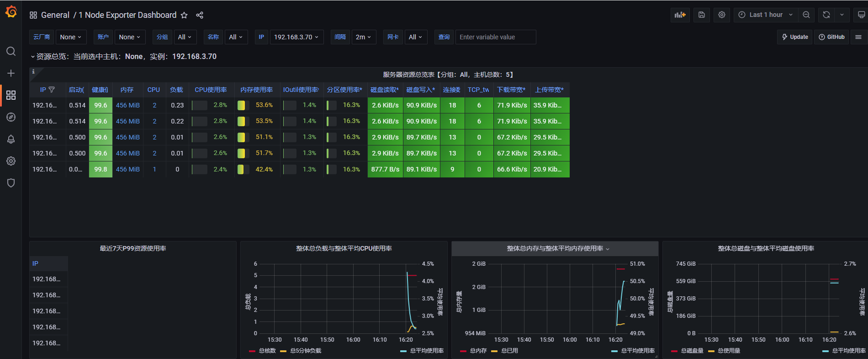Click 整体总磁盘 panel title
The height and width of the screenshot is (359, 868).
tap(766, 248)
